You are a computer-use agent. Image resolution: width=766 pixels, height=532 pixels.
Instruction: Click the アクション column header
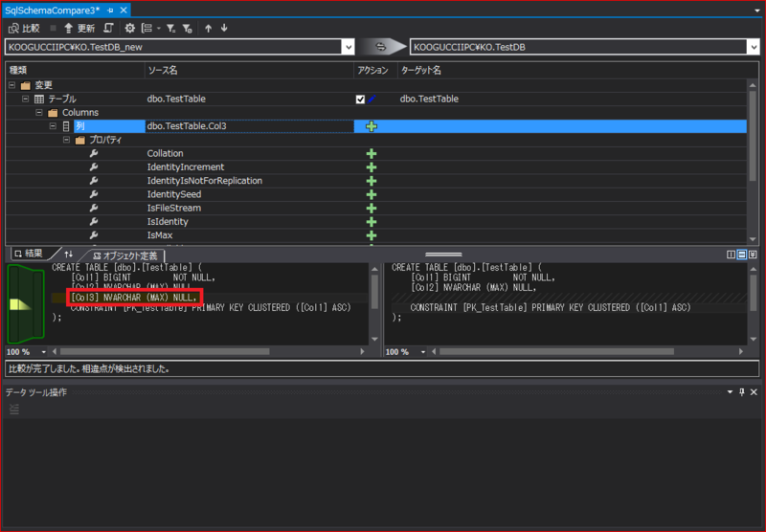pyautogui.click(x=375, y=70)
